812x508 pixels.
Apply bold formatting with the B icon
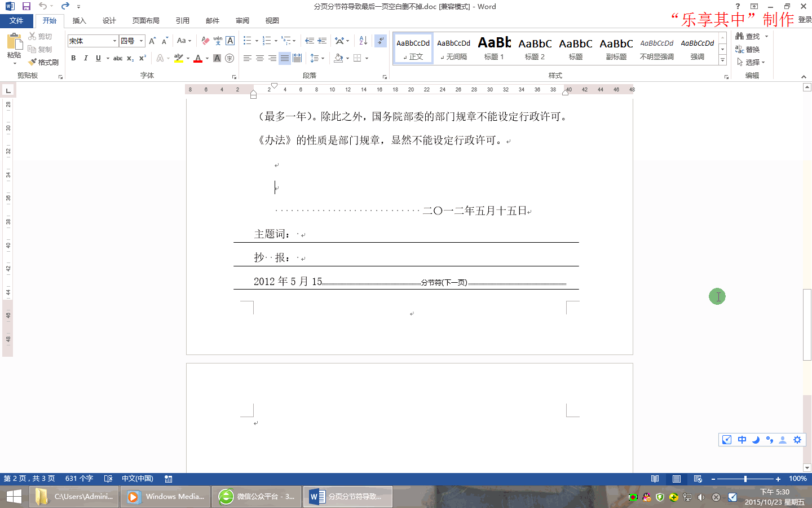coord(73,58)
